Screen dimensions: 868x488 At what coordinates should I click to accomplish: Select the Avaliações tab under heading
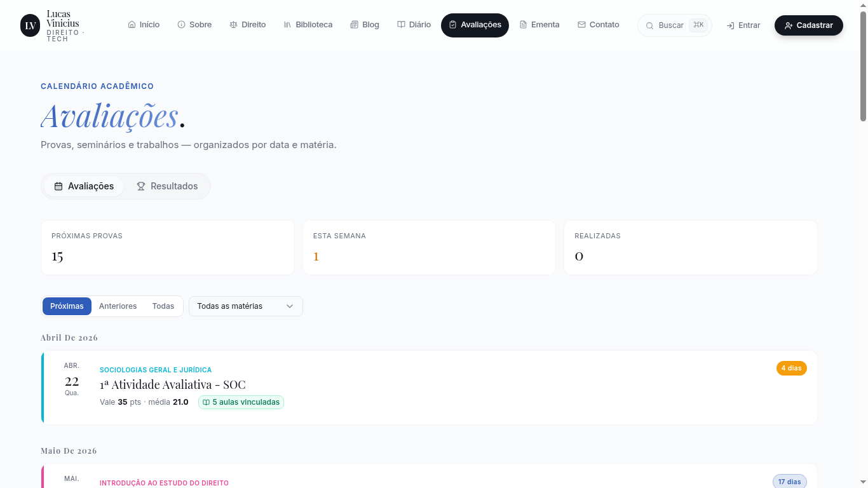84,186
